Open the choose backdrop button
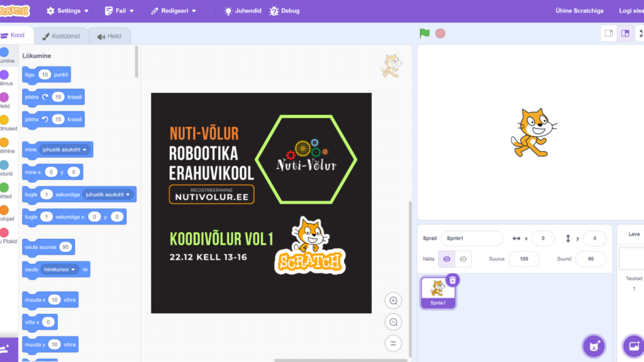Image resolution: width=644 pixels, height=362 pixels. click(632, 346)
